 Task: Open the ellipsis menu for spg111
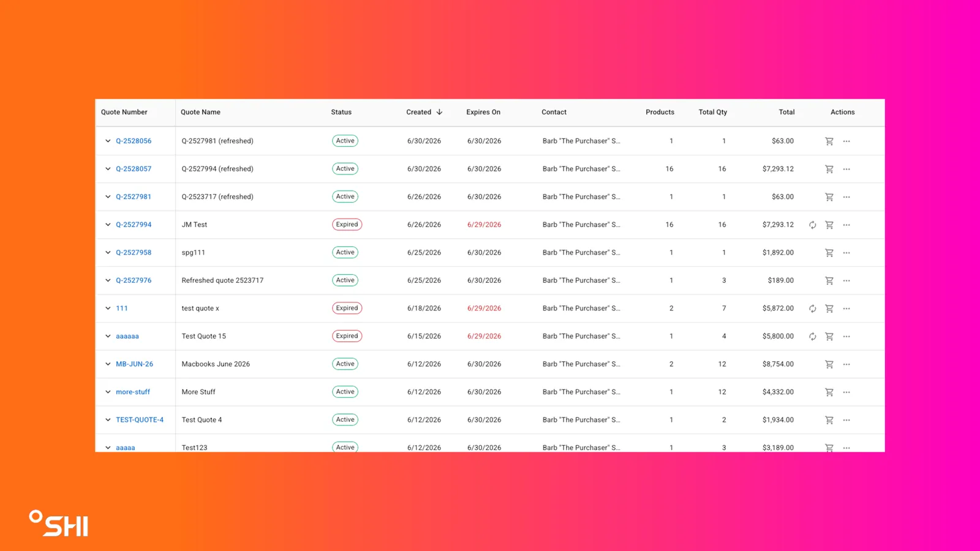846,253
